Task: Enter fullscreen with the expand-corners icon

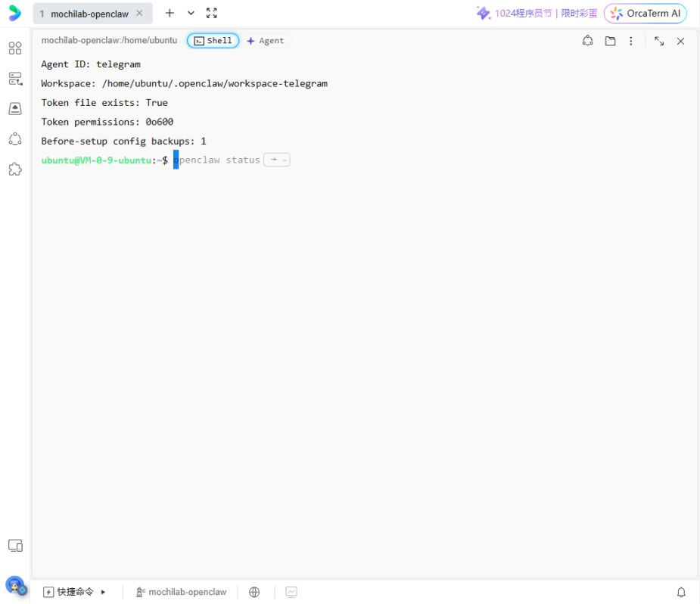Action: [x=212, y=14]
